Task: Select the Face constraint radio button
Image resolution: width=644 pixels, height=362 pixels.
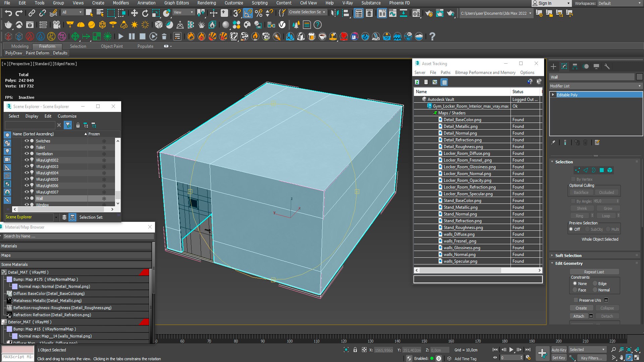Action: pos(575,290)
